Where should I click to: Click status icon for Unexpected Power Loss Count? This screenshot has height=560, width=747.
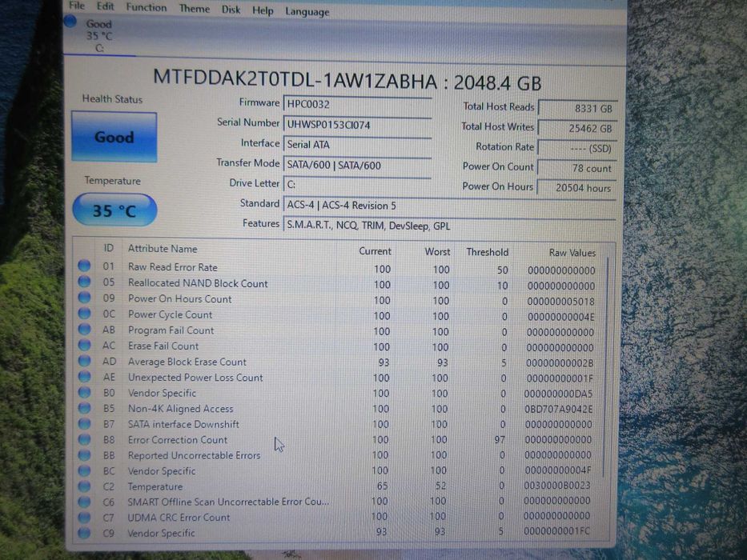84,376
